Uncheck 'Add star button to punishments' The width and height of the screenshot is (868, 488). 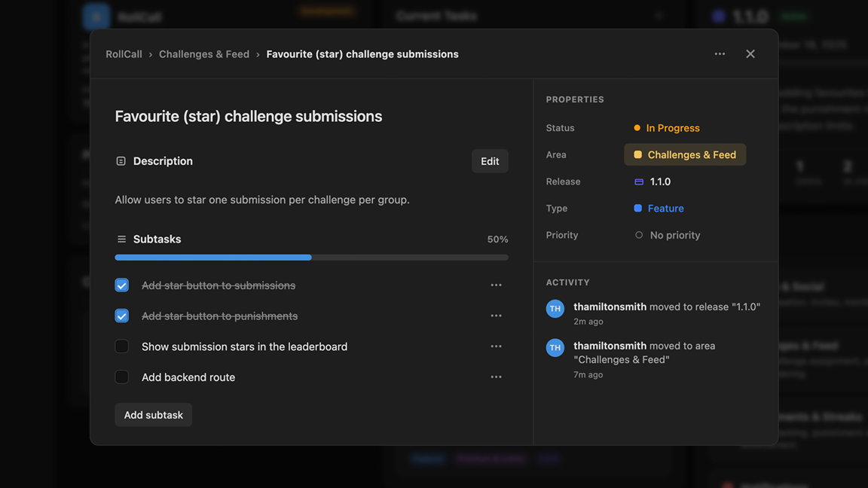(122, 316)
